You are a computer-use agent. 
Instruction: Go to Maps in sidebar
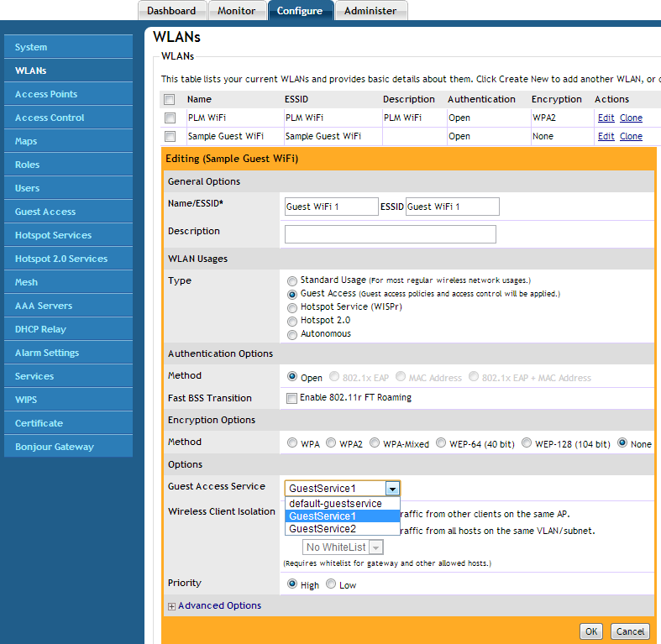(x=68, y=141)
